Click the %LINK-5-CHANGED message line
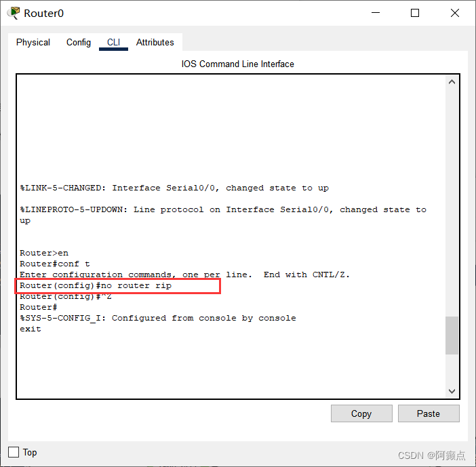 coord(174,188)
